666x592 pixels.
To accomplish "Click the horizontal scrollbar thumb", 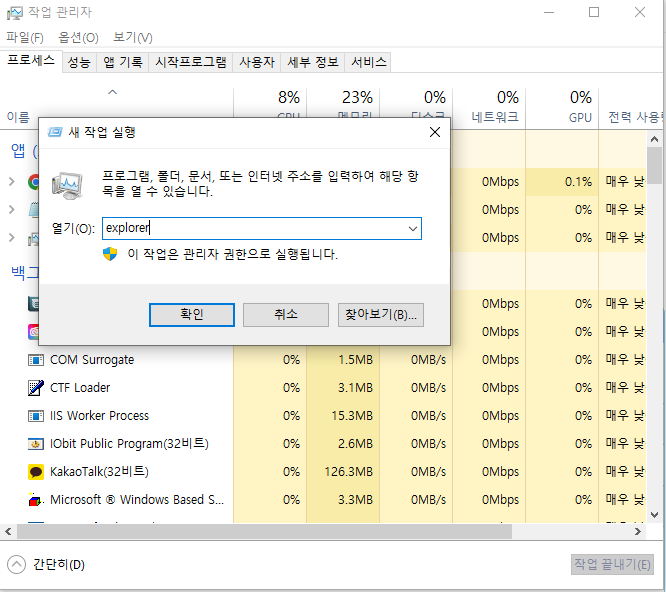I will pos(264,531).
